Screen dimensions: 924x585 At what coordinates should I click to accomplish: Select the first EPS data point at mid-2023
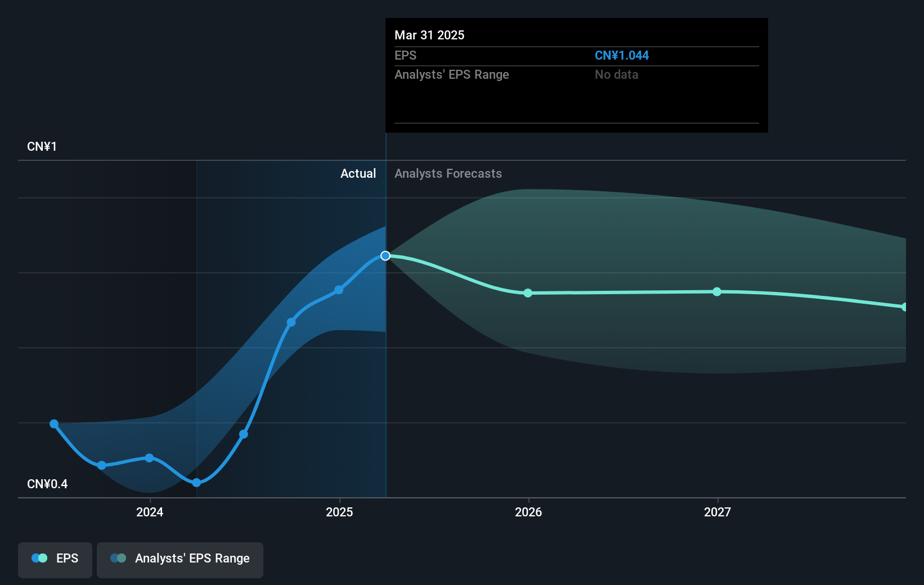[x=54, y=424]
